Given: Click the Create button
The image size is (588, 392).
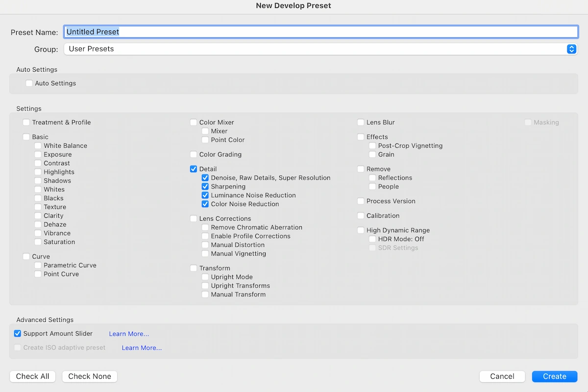Looking at the screenshot, I should pyautogui.click(x=554, y=376).
